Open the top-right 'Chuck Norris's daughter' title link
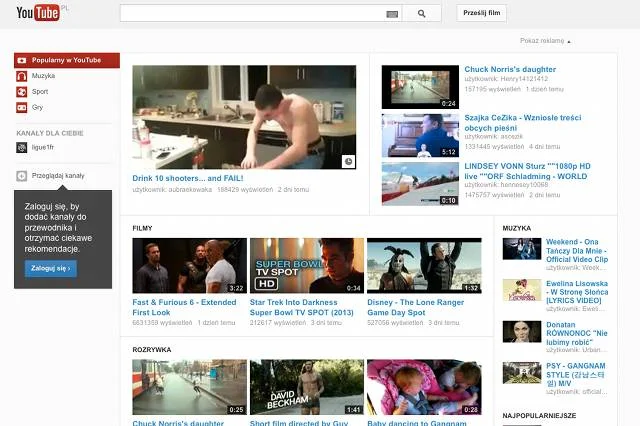640x426 pixels. pos(510,69)
